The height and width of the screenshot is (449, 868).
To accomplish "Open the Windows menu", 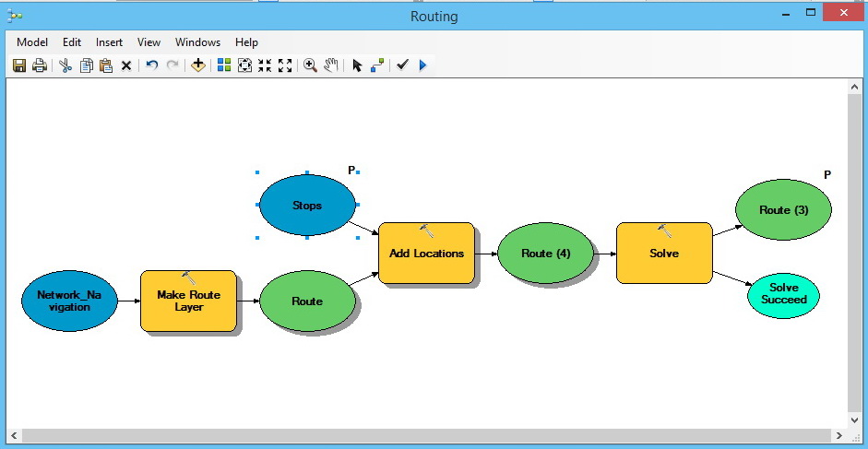I will click(x=197, y=42).
